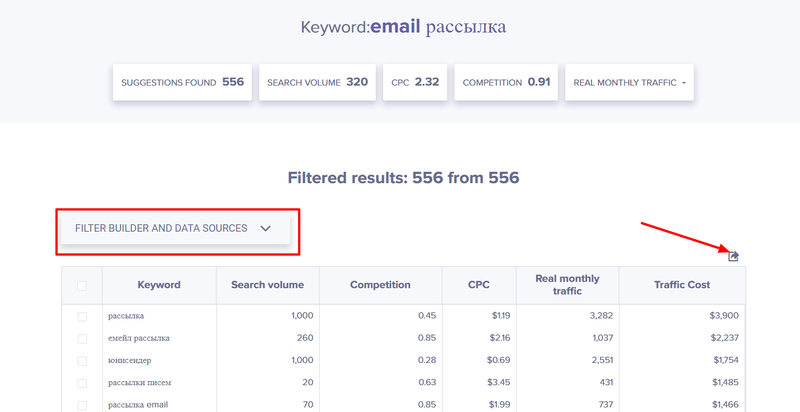Click the export icon above the table
This screenshot has height=412, width=800.
(733, 256)
